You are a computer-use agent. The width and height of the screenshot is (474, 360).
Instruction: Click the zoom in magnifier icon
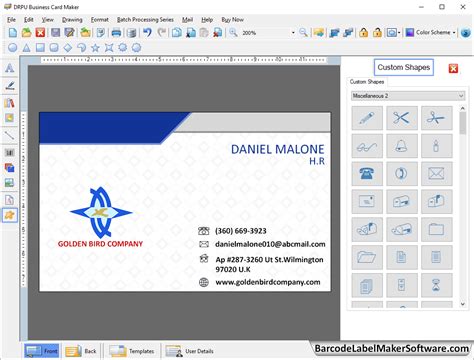[x=233, y=33]
